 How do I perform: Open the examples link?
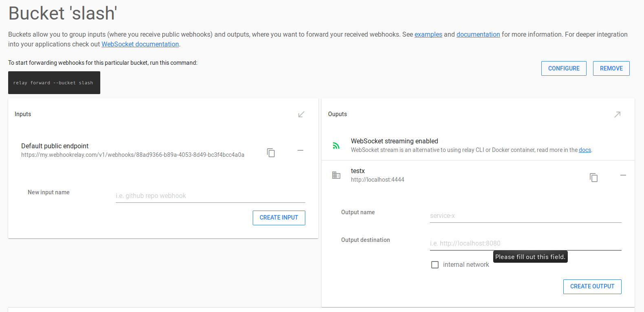(428, 35)
